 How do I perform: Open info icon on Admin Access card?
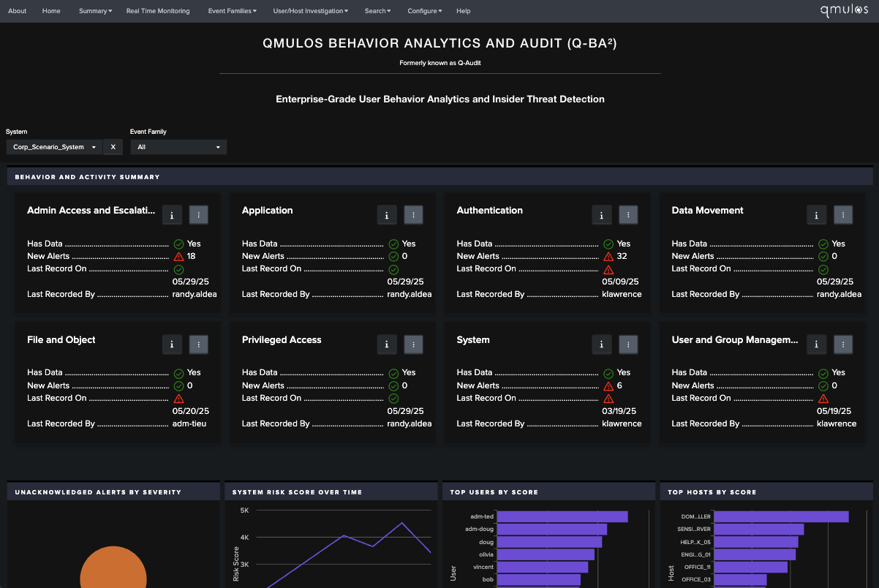[x=172, y=214]
